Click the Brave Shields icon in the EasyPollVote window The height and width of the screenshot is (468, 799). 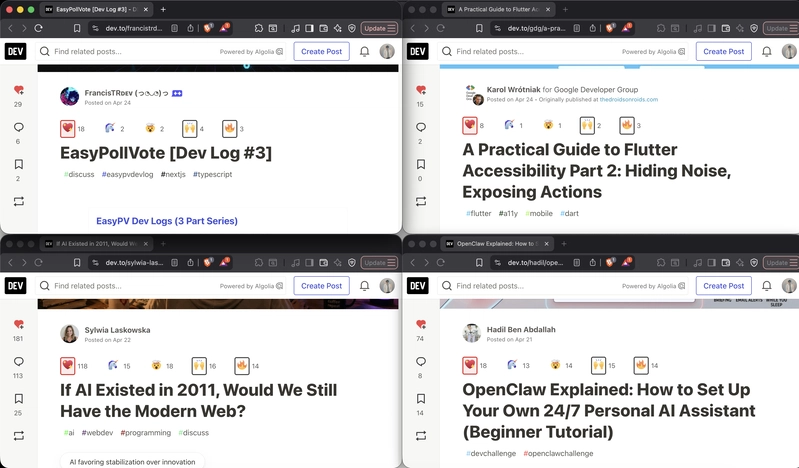(208, 28)
